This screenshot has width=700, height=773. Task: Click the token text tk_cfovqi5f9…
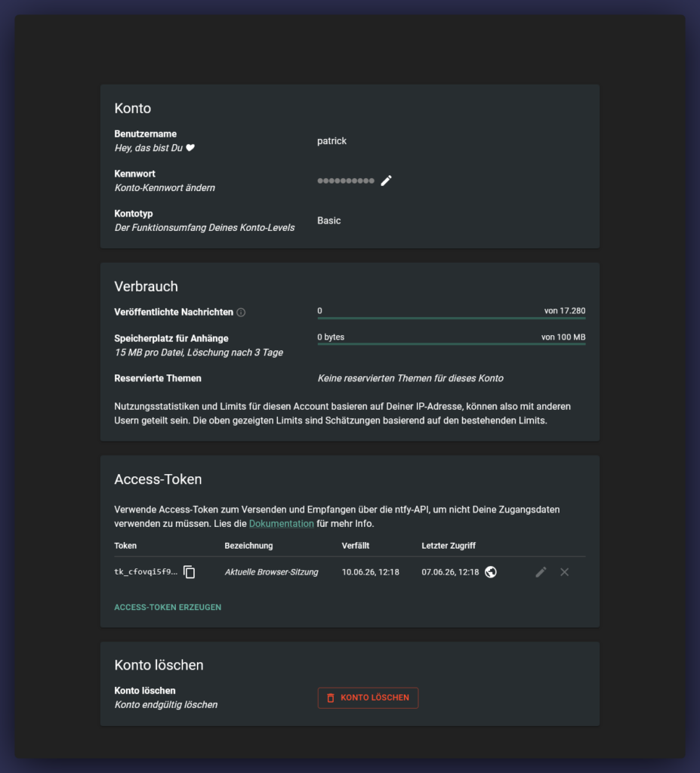tap(146, 572)
